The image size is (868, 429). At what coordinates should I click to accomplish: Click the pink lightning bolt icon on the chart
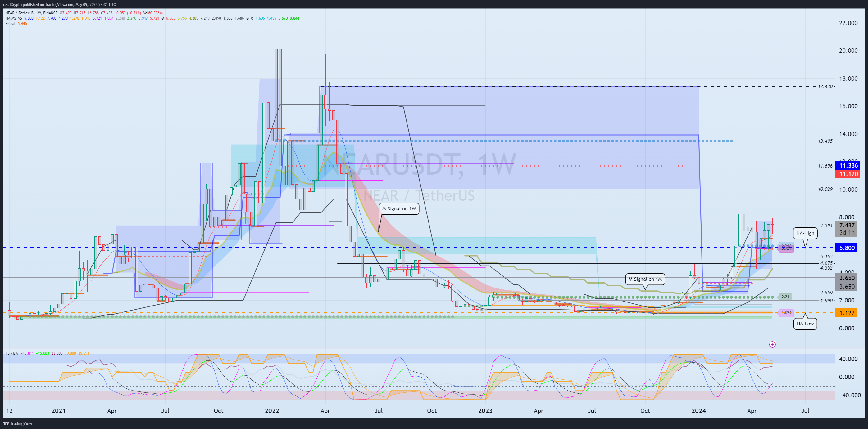point(773,344)
